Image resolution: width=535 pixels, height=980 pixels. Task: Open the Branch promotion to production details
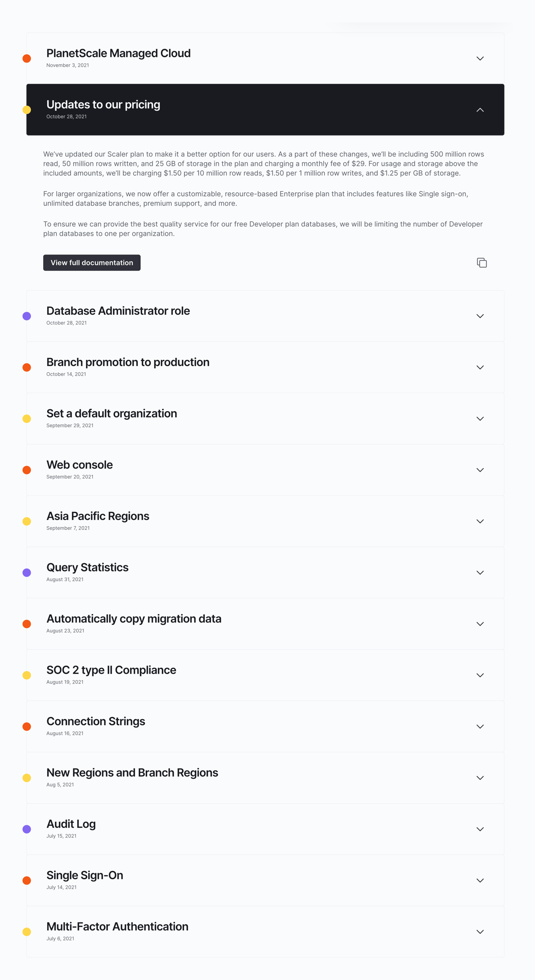(x=480, y=367)
